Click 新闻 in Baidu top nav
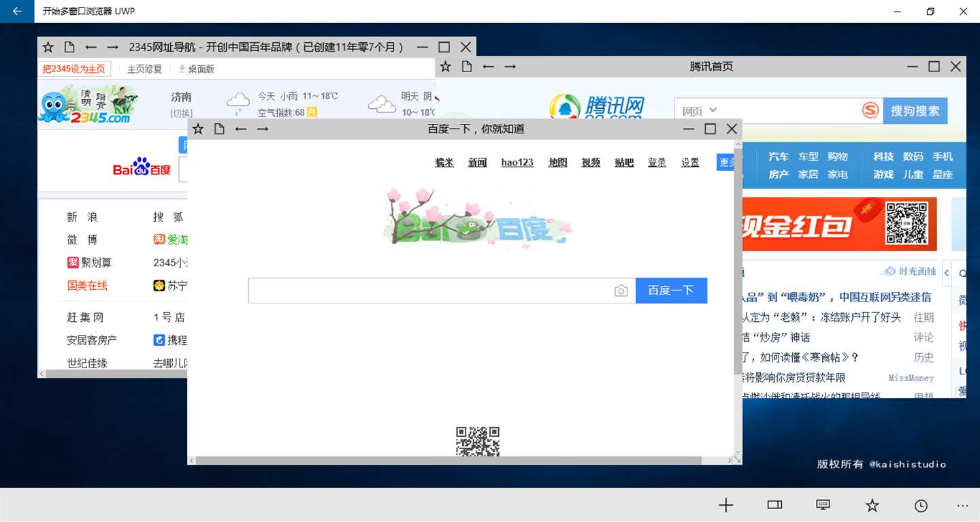Screen dimensions: 980x522 click(477, 162)
